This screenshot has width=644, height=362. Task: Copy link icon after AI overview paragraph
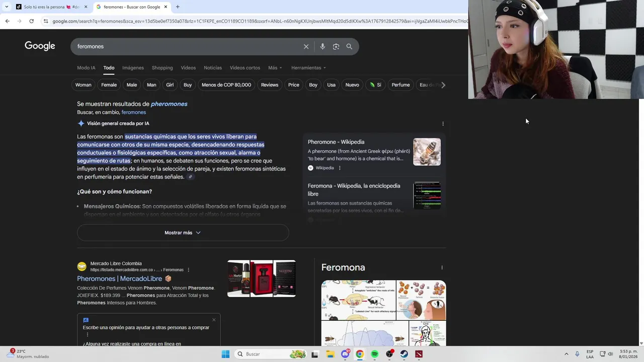[x=190, y=177]
